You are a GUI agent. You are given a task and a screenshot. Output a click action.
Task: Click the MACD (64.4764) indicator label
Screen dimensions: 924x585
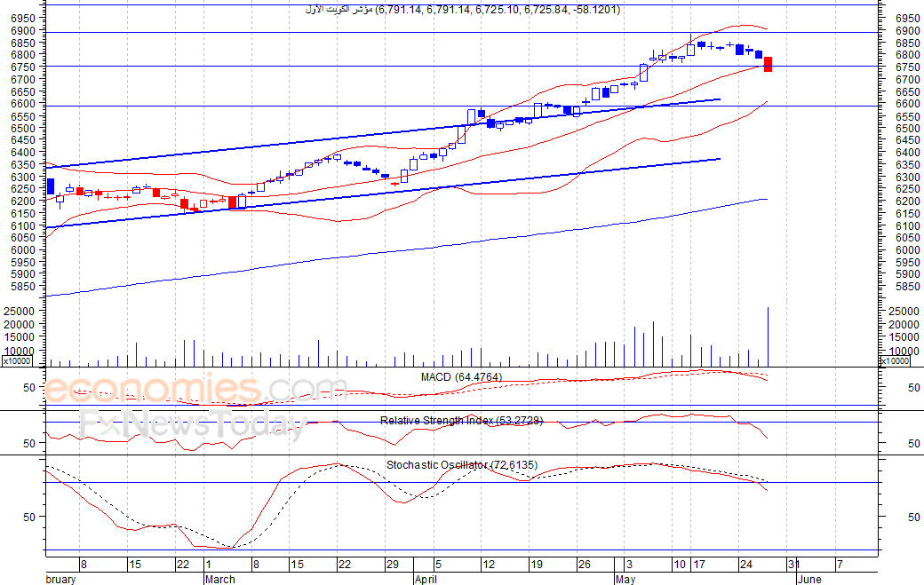click(461, 377)
